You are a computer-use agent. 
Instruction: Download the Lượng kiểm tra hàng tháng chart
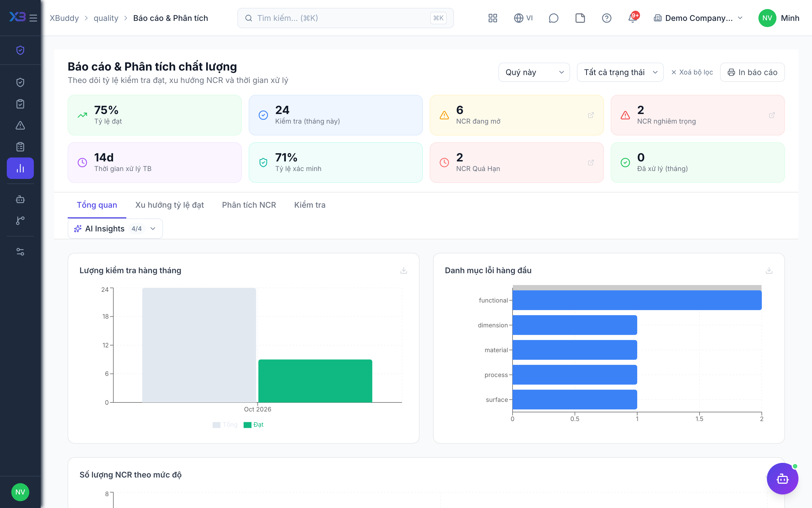[404, 270]
